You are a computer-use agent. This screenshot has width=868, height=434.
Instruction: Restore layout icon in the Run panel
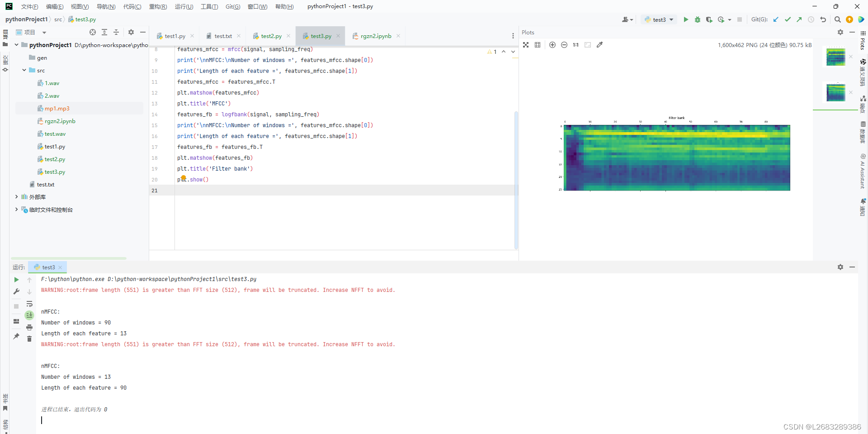tap(16, 321)
